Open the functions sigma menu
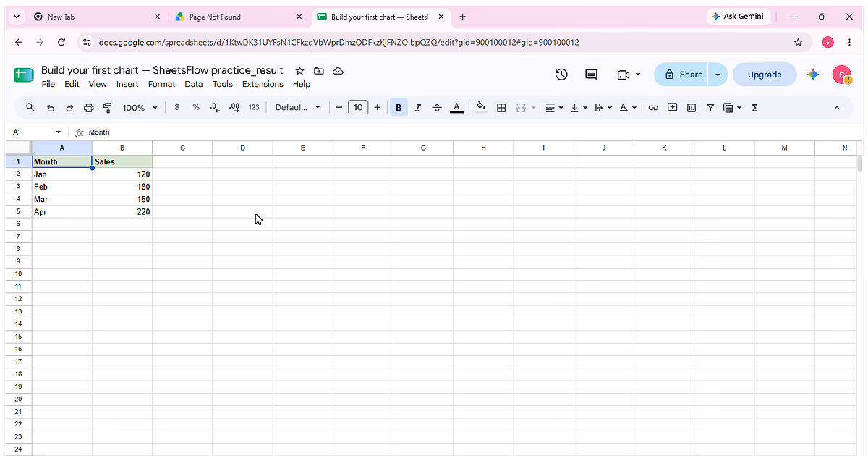 coord(754,107)
